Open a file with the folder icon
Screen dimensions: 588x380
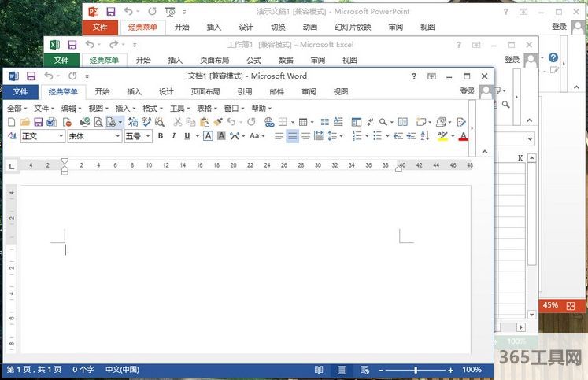[24, 122]
